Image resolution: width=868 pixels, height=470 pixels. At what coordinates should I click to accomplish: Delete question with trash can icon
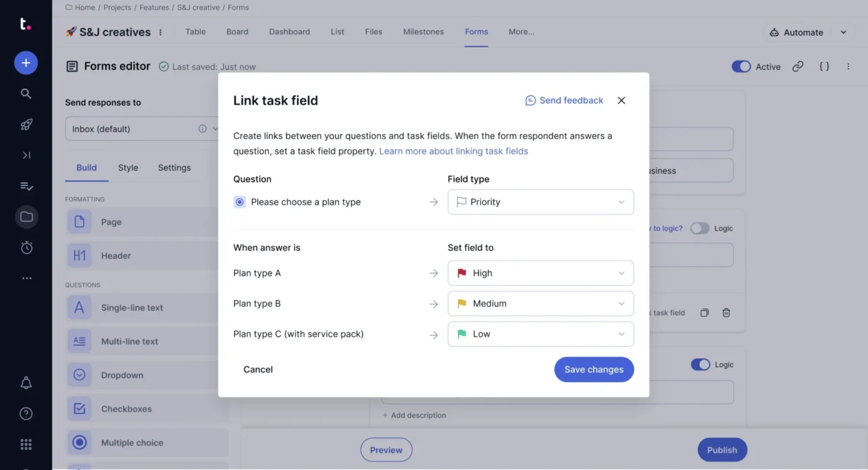click(726, 313)
